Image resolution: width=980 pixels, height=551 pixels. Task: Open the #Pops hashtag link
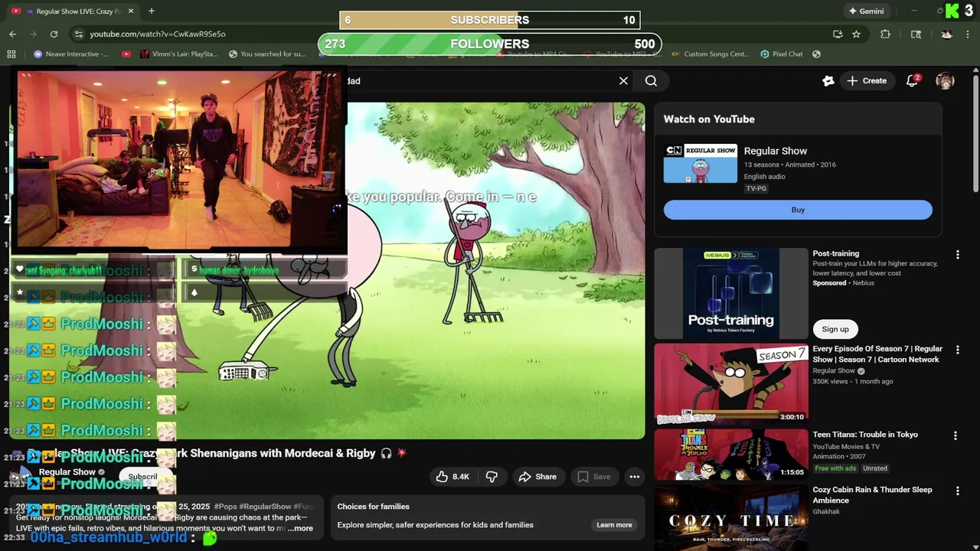point(225,507)
